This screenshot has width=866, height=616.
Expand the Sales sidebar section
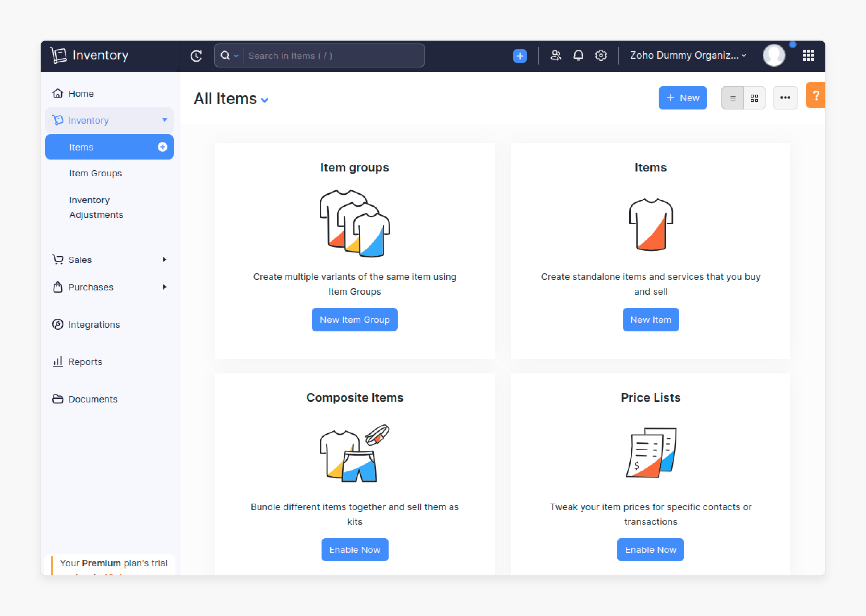[x=165, y=260]
